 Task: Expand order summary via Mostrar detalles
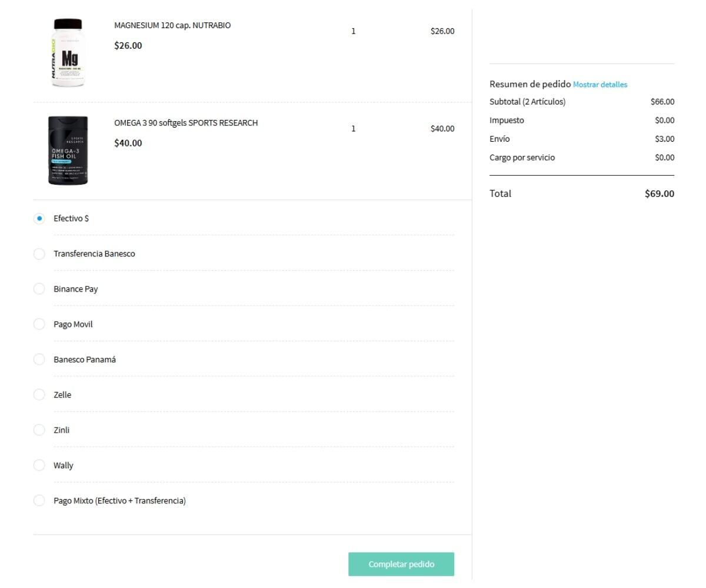600,85
